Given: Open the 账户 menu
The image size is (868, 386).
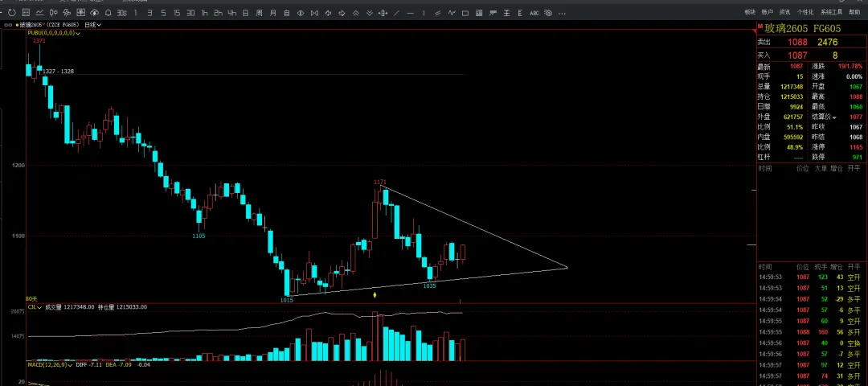Looking at the screenshot, I should coord(768,11).
